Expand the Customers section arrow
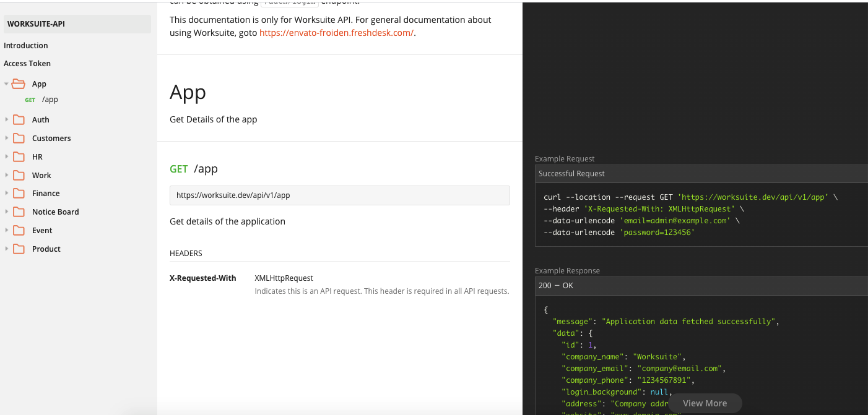The image size is (868, 415). [x=7, y=139]
